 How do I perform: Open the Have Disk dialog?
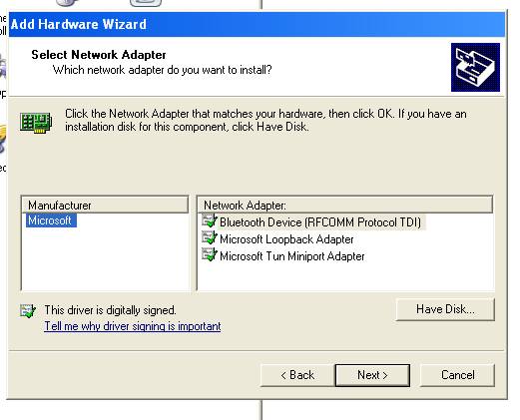point(445,309)
